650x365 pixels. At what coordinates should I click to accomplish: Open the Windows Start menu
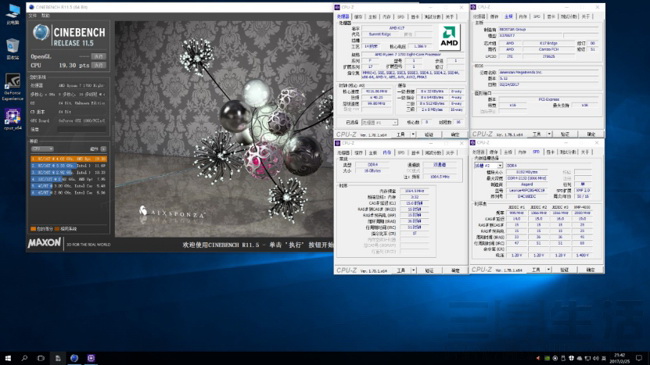(8, 358)
